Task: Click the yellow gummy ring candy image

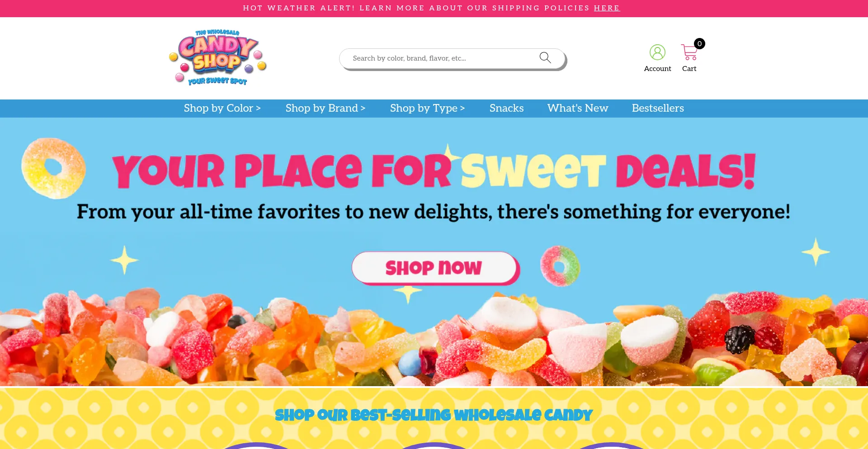Action: click(53, 168)
